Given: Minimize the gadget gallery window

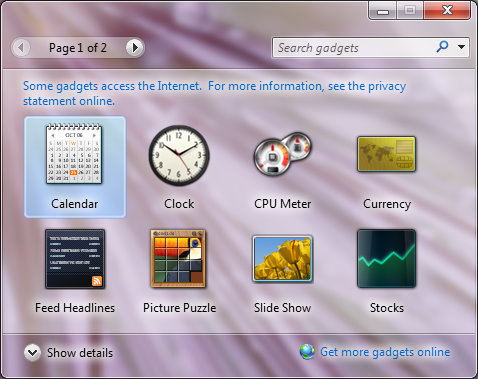Looking at the screenshot, I should point(383,11).
